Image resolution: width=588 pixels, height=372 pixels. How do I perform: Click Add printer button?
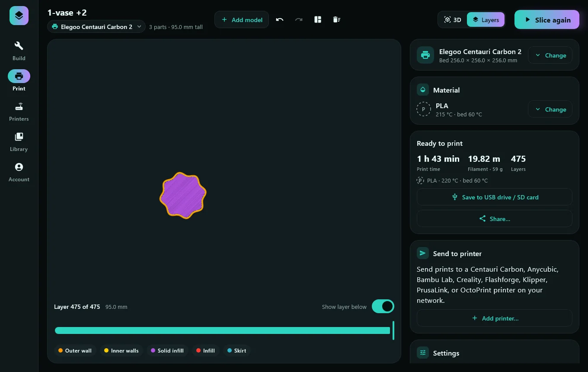(x=495, y=318)
